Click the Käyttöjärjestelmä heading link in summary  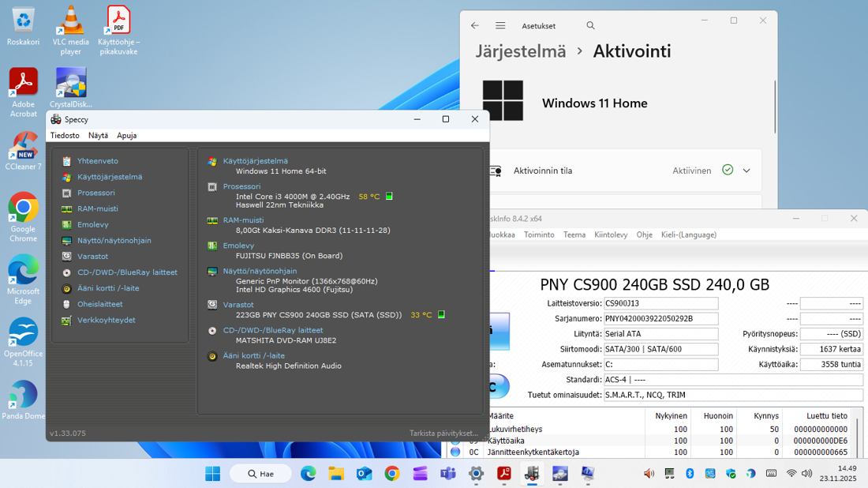pyautogui.click(x=255, y=161)
